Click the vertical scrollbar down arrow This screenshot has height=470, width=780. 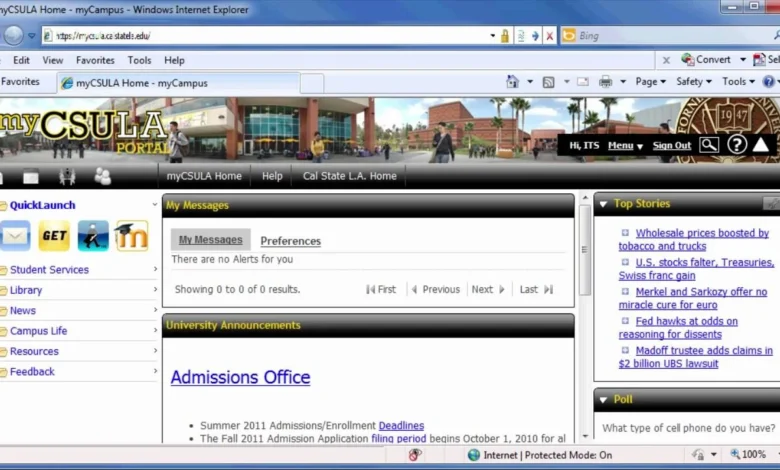click(x=585, y=437)
